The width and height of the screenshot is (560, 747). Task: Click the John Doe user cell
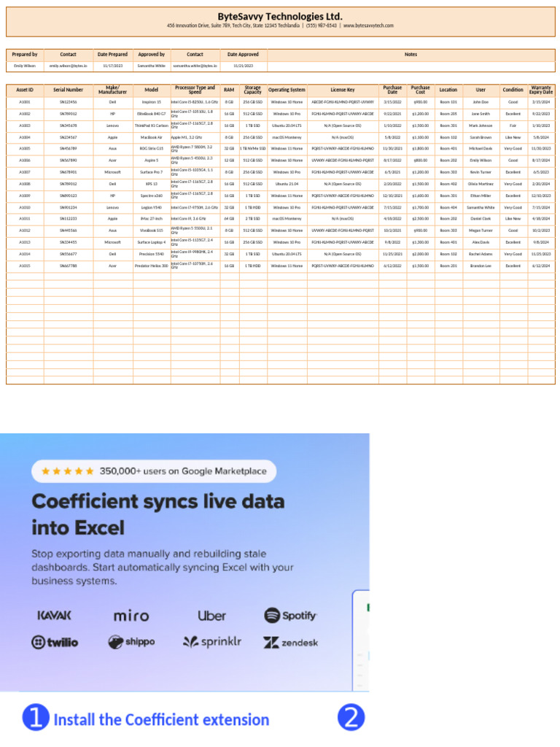(x=481, y=102)
